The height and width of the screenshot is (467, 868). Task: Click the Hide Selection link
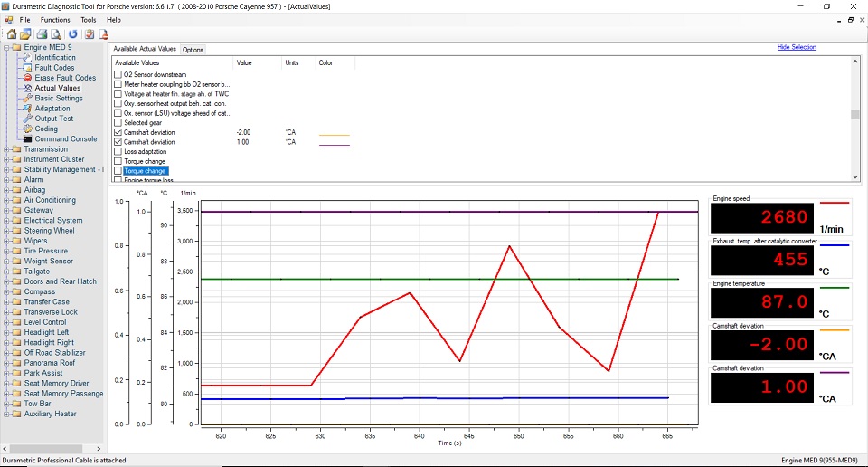pos(796,47)
